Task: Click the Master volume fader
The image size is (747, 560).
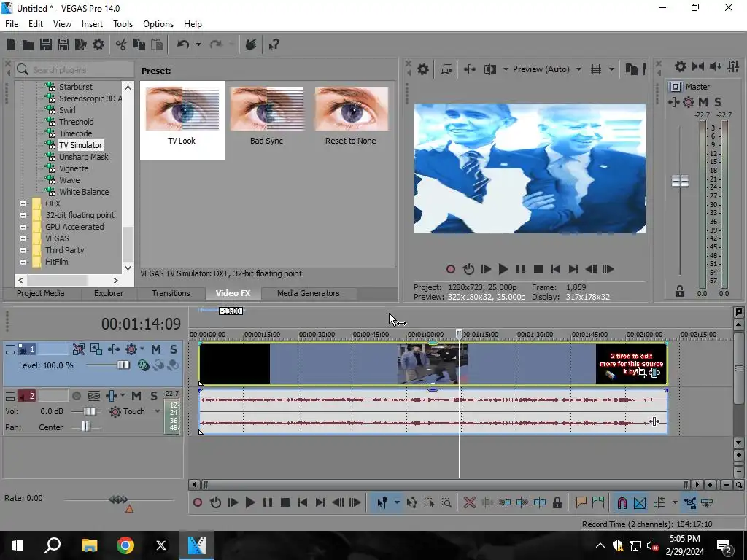Action: point(681,181)
